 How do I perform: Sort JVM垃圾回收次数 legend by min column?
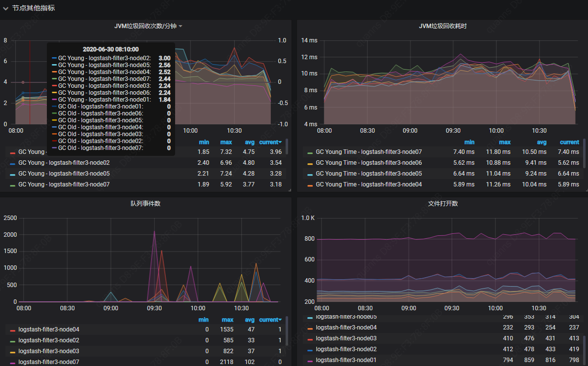point(204,142)
